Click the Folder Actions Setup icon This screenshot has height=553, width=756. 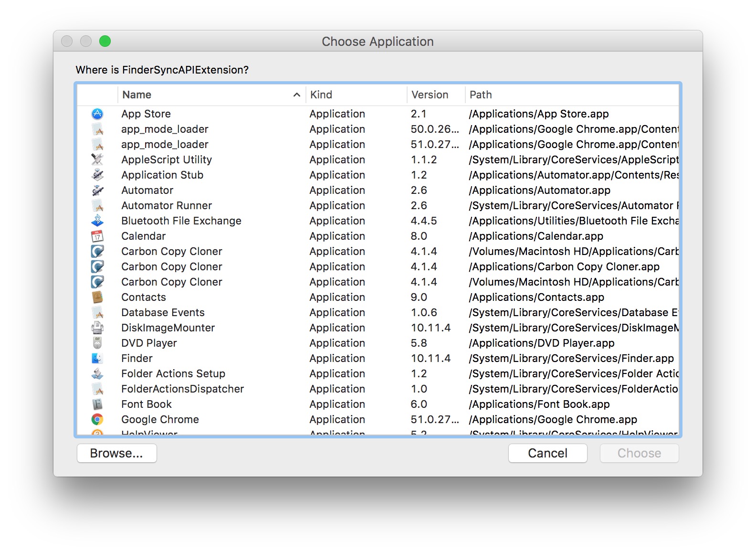click(97, 373)
